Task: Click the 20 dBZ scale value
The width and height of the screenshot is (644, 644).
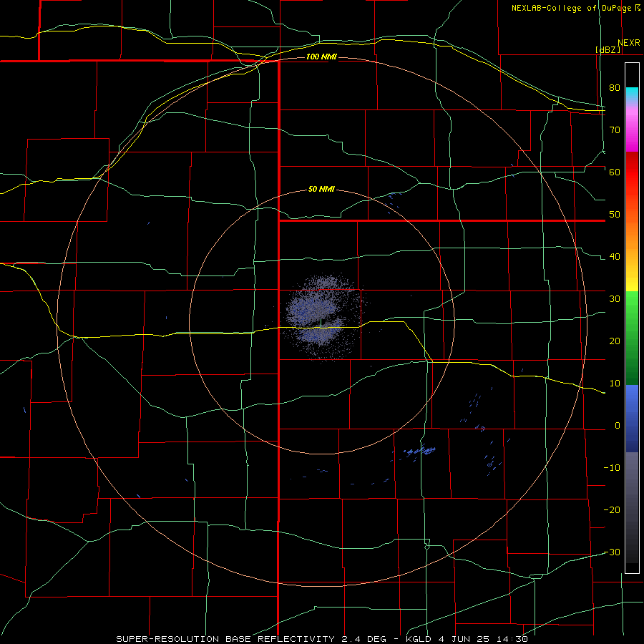Action: [x=615, y=341]
